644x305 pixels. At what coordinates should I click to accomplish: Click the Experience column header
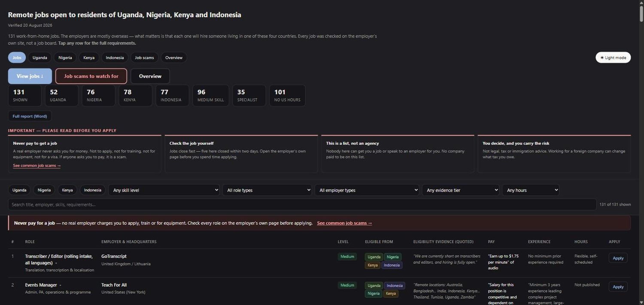(539, 242)
